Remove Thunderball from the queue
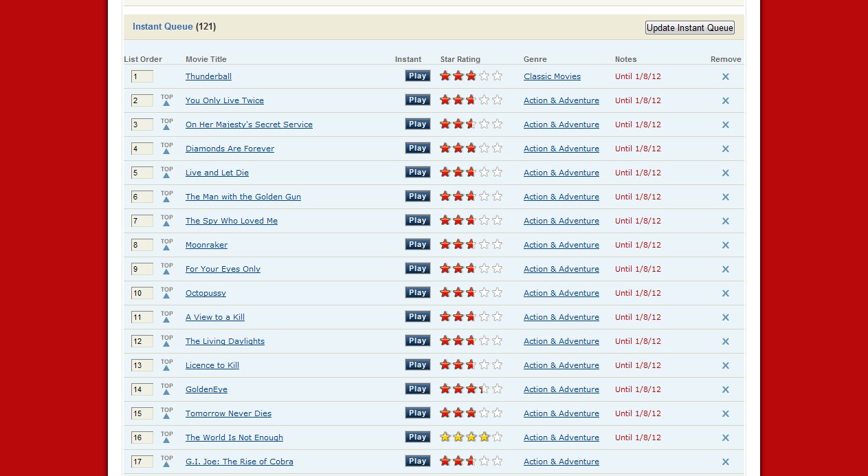 point(725,77)
